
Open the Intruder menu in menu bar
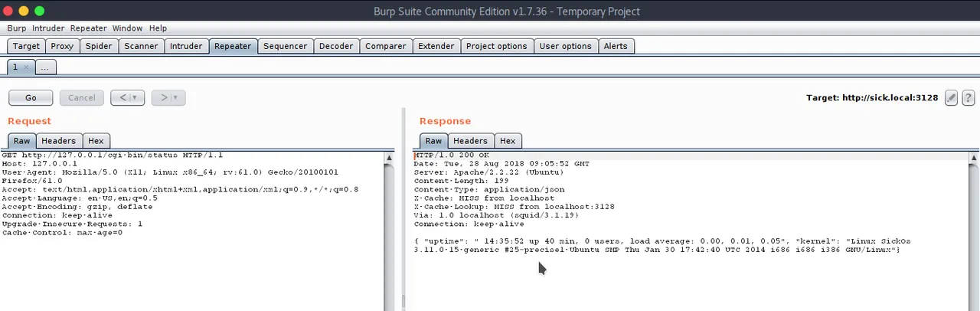click(x=48, y=28)
